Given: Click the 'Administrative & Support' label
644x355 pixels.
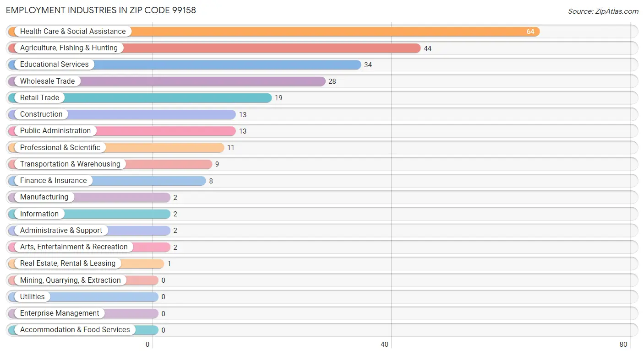Looking at the screenshot, I should [x=61, y=231].
